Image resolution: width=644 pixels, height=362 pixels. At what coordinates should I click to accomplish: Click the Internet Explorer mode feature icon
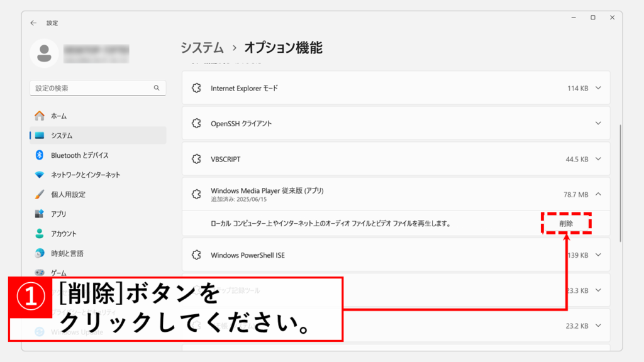[196, 88]
